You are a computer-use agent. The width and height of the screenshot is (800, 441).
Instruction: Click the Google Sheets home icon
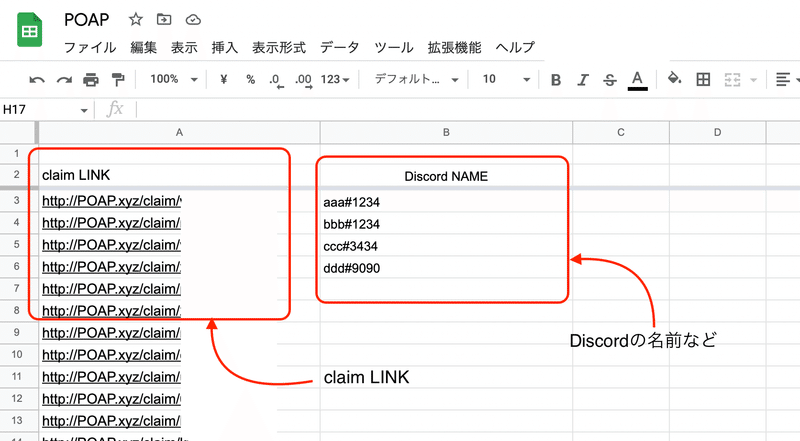pyautogui.click(x=30, y=30)
